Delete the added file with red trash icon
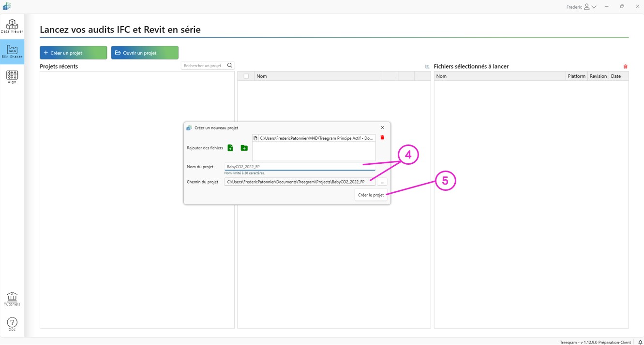Screen dimensions: 644x345 382,138
